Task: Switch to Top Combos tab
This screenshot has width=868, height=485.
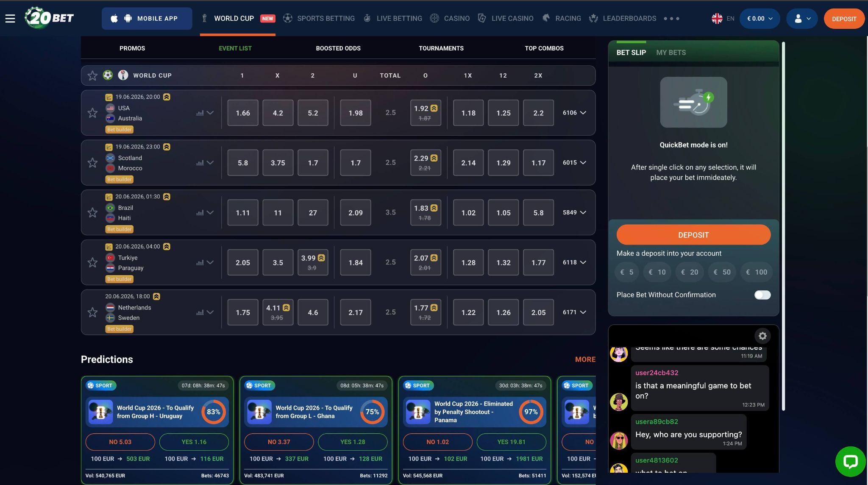Action: pyautogui.click(x=544, y=48)
